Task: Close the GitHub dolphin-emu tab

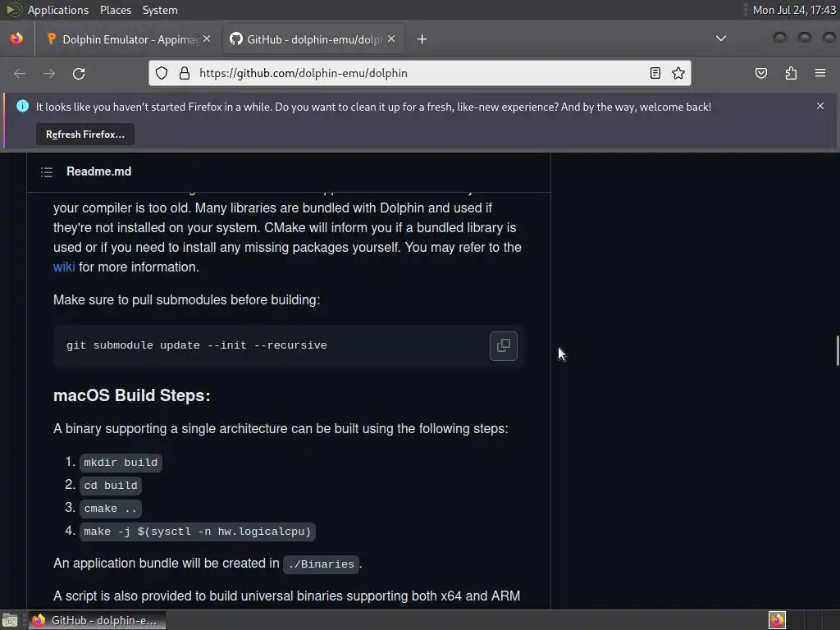Action: (x=391, y=39)
